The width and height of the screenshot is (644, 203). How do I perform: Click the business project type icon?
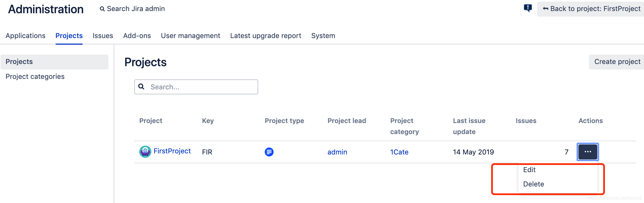point(269,152)
